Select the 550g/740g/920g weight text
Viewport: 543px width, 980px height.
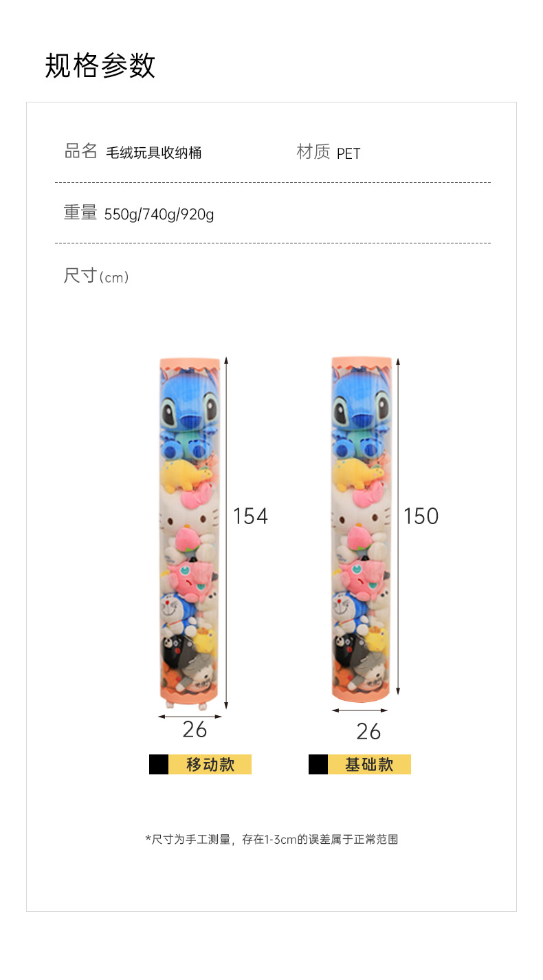point(159,215)
